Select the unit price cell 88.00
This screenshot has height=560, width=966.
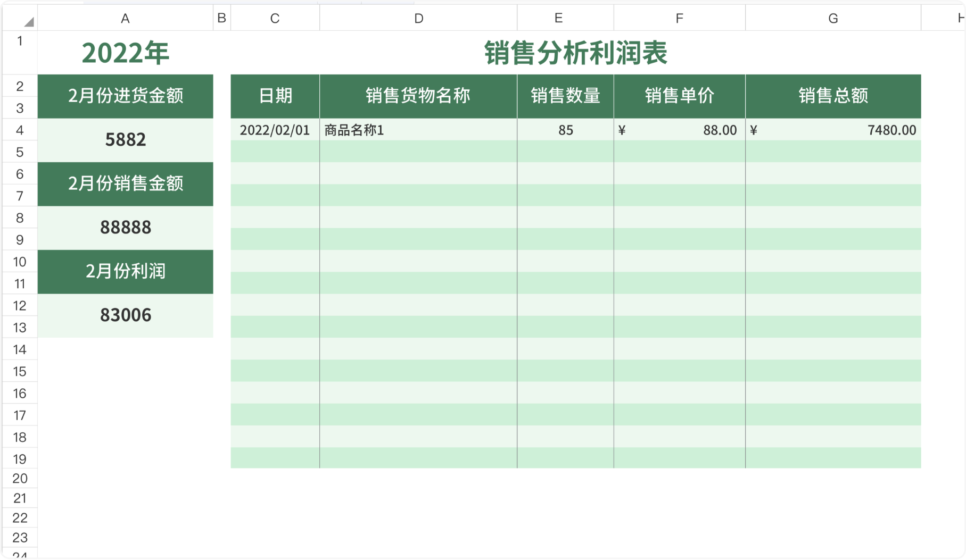680,130
